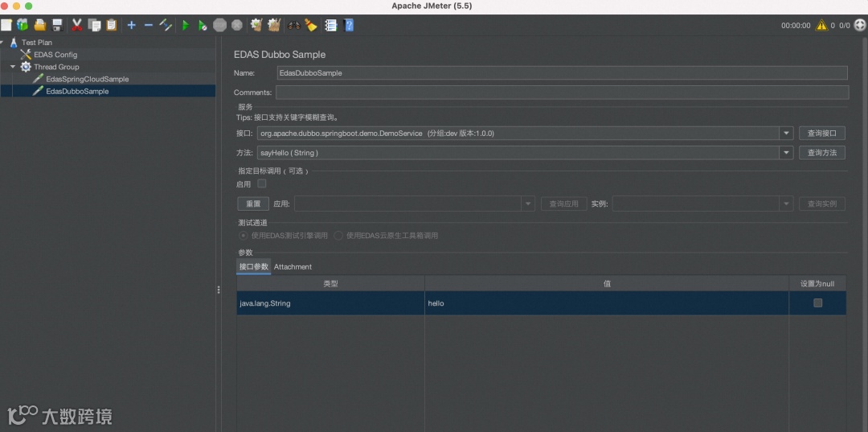This screenshot has height=432, width=868.
Task: Select the Test Plan root node
Action: point(37,42)
